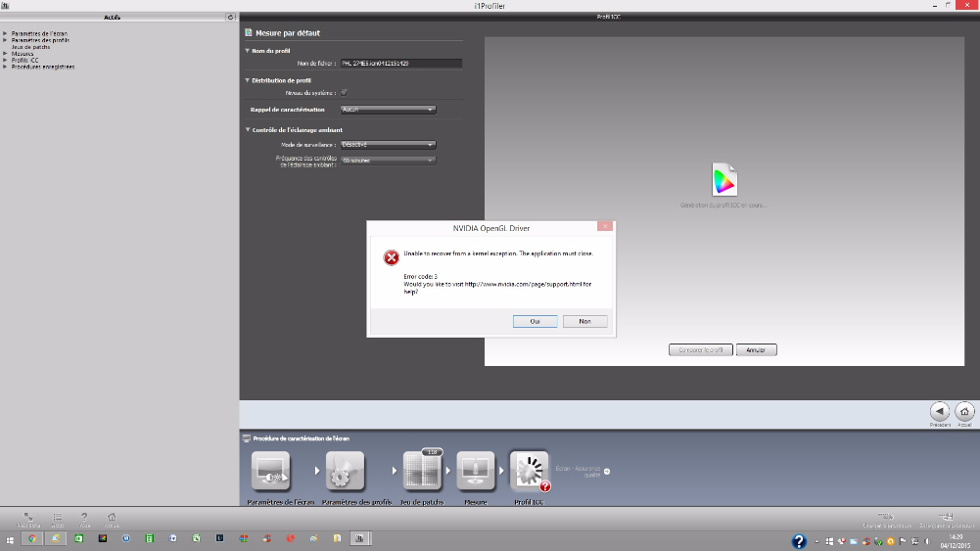Open the Mode de surveillance dropdown

(x=388, y=144)
